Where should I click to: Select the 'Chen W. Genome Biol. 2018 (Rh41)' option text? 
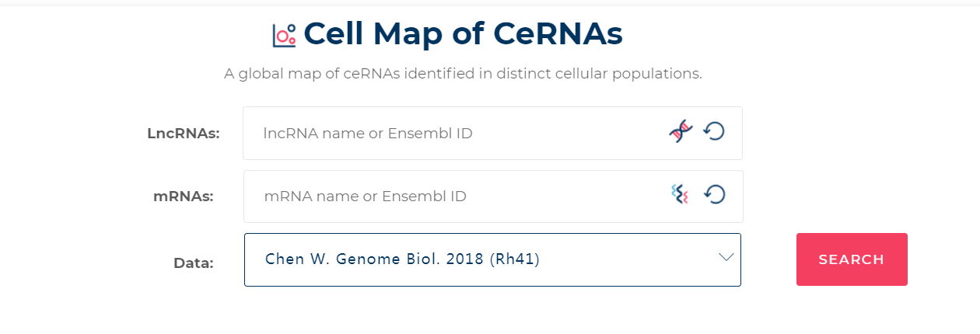tap(402, 259)
